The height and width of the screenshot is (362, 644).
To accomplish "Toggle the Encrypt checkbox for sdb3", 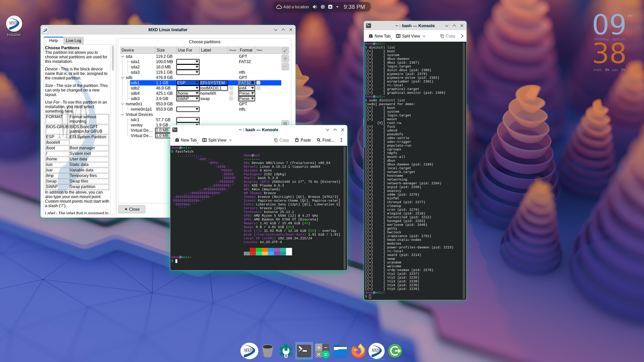I will coord(231,99).
